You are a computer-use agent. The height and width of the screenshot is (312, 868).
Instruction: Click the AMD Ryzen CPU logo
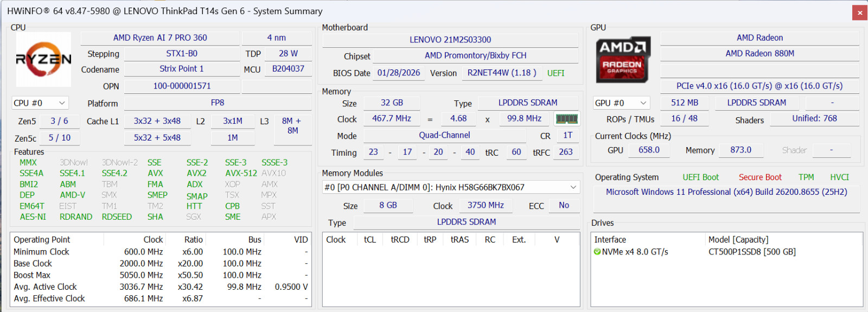point(43,59)
